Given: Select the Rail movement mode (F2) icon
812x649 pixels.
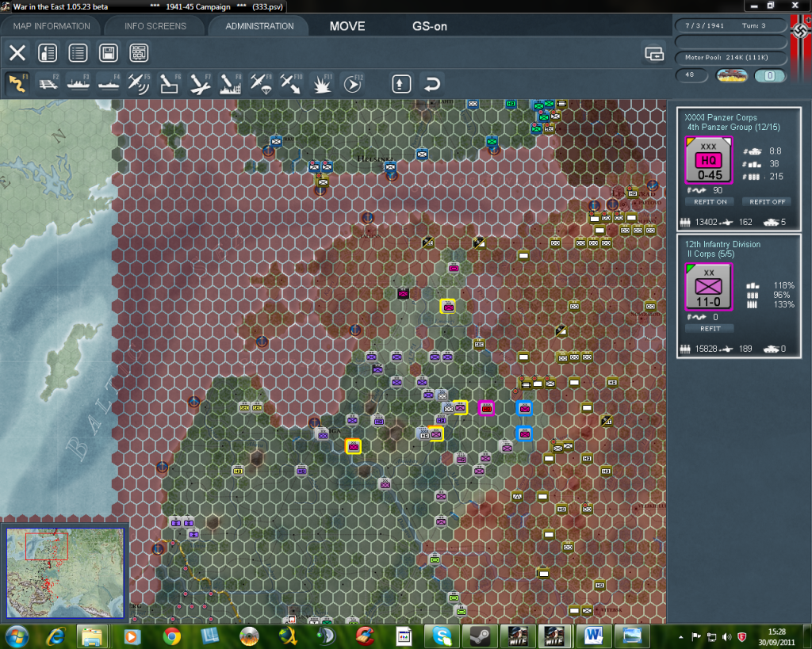Looking at the screenshot, I should tap(48, 83).
